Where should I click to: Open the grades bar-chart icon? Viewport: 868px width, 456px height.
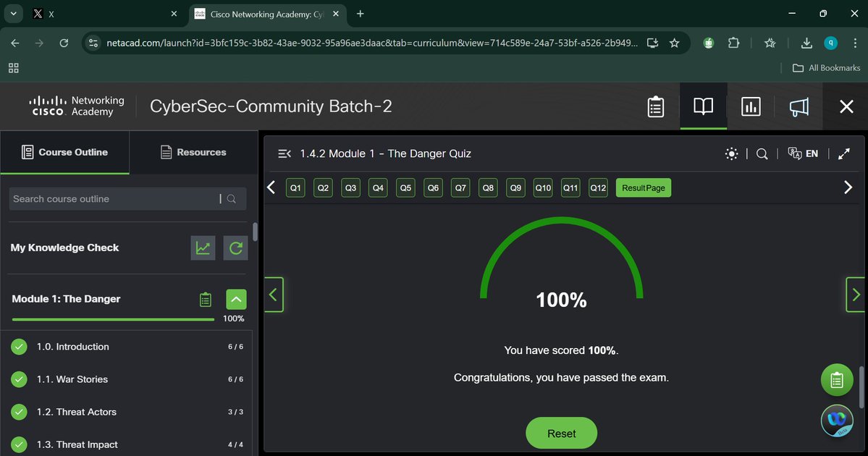coord(750,106)
